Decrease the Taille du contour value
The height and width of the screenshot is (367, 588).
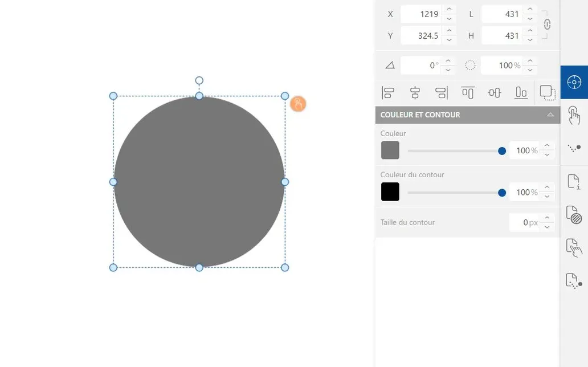click(547, 227)
